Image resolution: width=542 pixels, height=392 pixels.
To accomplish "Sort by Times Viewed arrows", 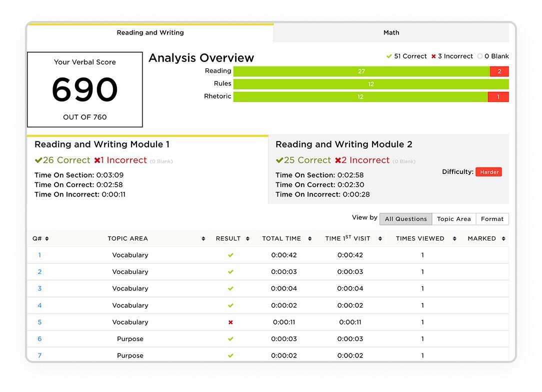I will [454, 239].
